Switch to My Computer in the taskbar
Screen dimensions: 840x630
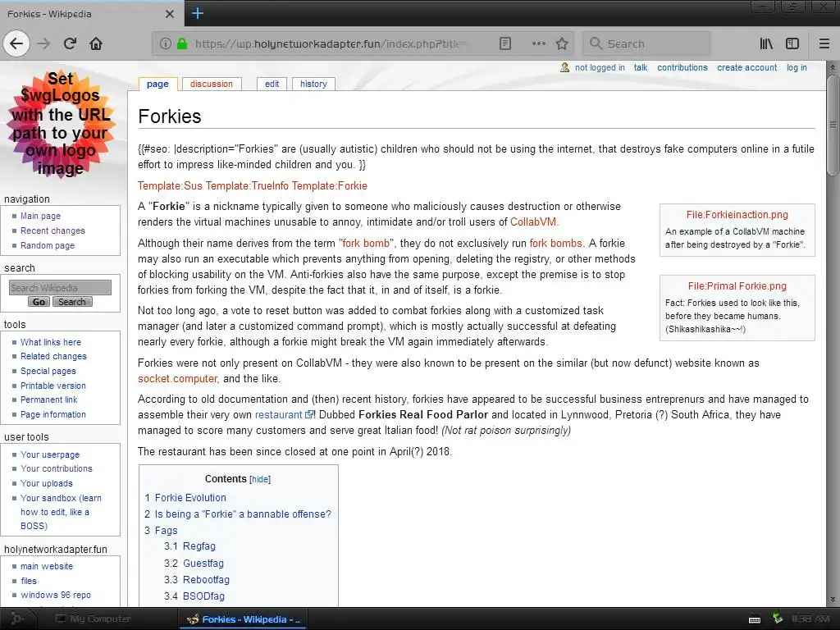tap(94, 619)
